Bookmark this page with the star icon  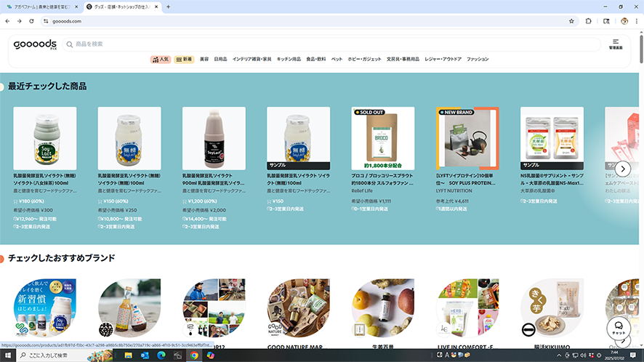point(571,21)
